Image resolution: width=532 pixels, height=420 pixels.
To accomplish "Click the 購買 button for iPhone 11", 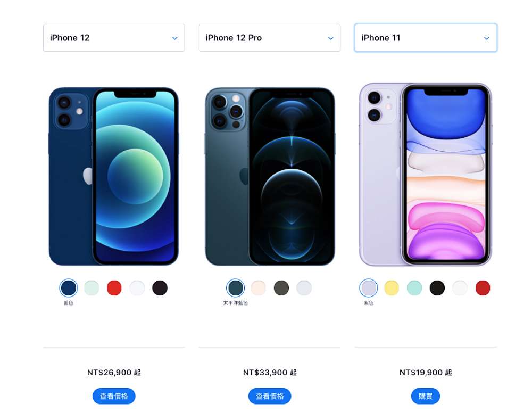I will [x=426, y=396].
